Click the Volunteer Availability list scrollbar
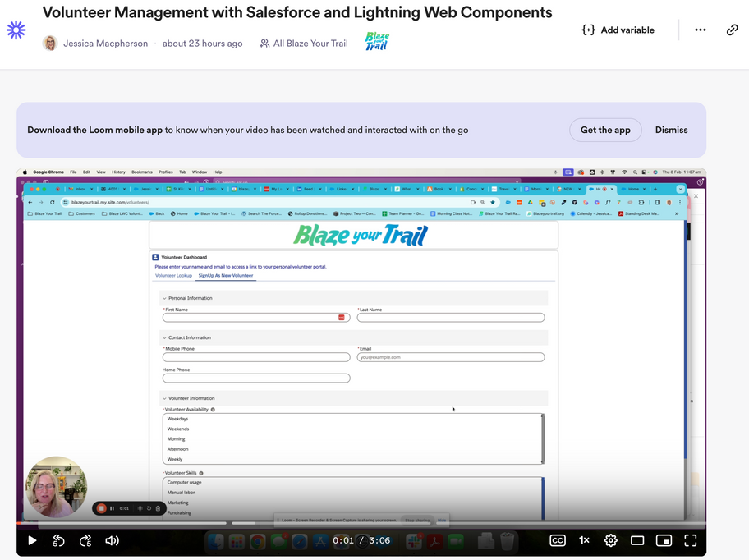This screenshot has width=749, height=560. point(542,438)
